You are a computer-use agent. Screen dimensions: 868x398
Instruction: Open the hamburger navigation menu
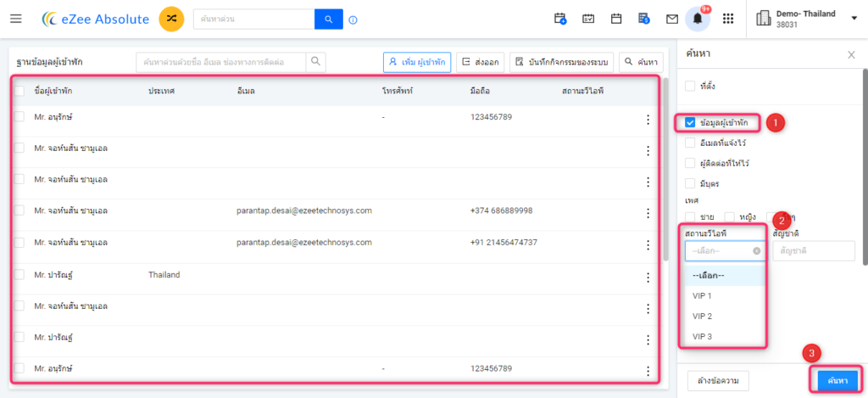click(x=16, y=19)
